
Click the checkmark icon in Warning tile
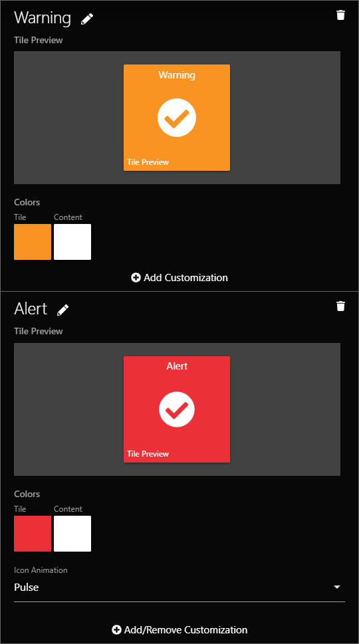coord(177,118)
